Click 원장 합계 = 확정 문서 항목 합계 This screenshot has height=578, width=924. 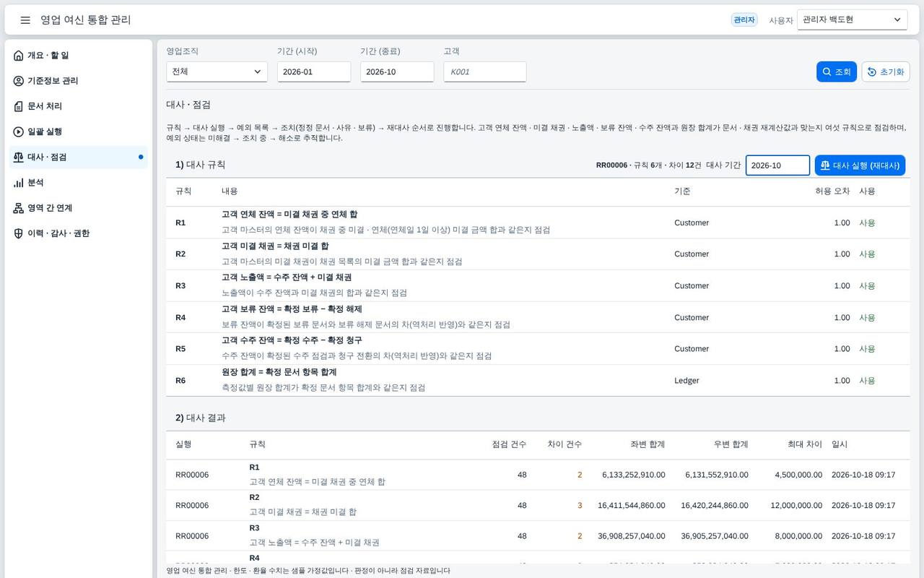point(279,372)
